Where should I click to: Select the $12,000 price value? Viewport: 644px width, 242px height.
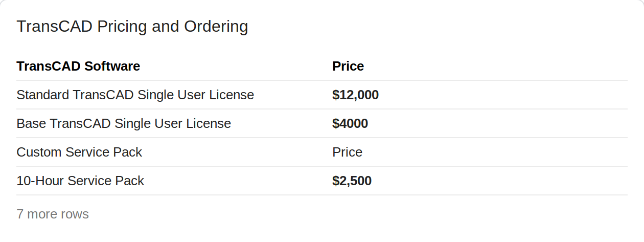tap(355, 95)
